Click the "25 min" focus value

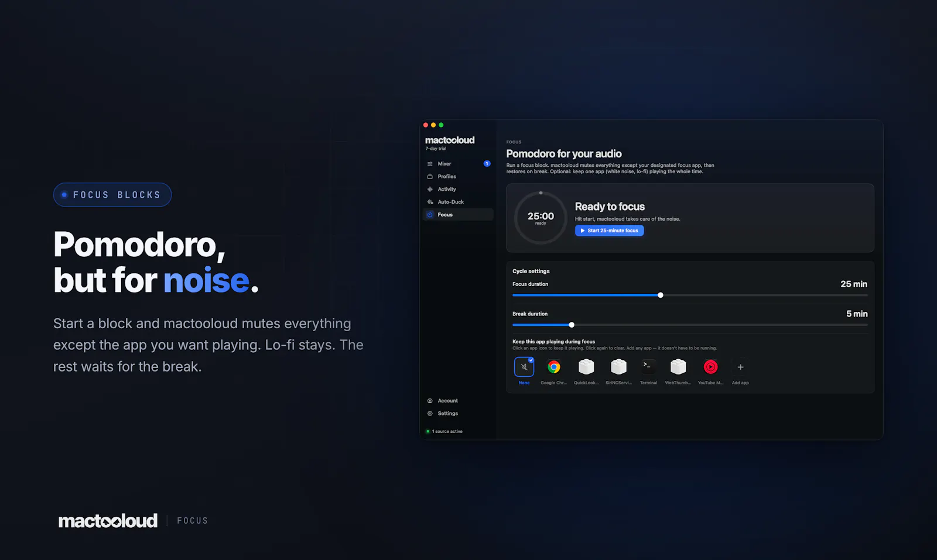[854, 284]
